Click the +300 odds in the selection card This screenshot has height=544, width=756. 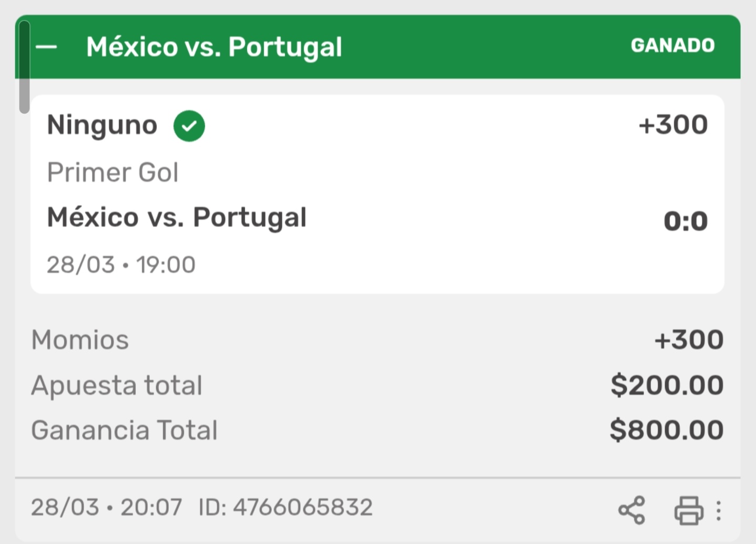click(673, 125)
